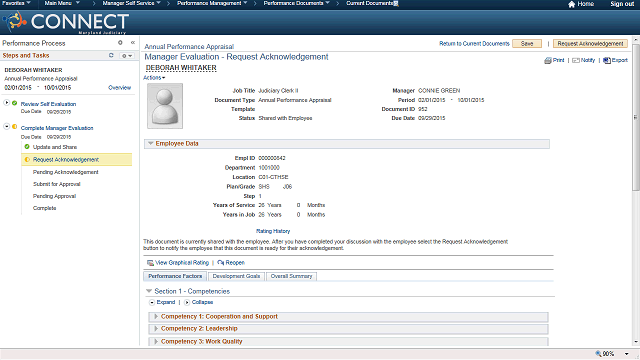
Task: Collapse the Employee Data section
Action: click(x=151, y=143)
